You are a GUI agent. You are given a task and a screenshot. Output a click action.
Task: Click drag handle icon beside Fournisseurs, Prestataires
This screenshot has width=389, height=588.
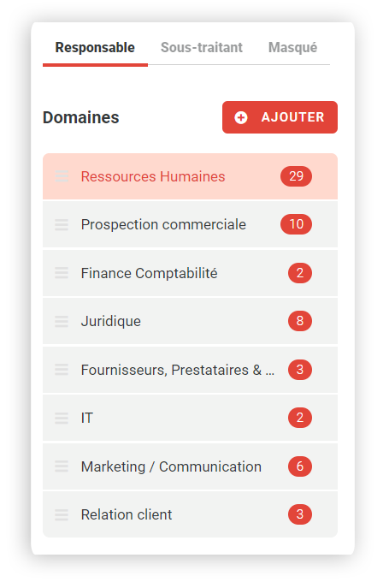coord(62,370)
